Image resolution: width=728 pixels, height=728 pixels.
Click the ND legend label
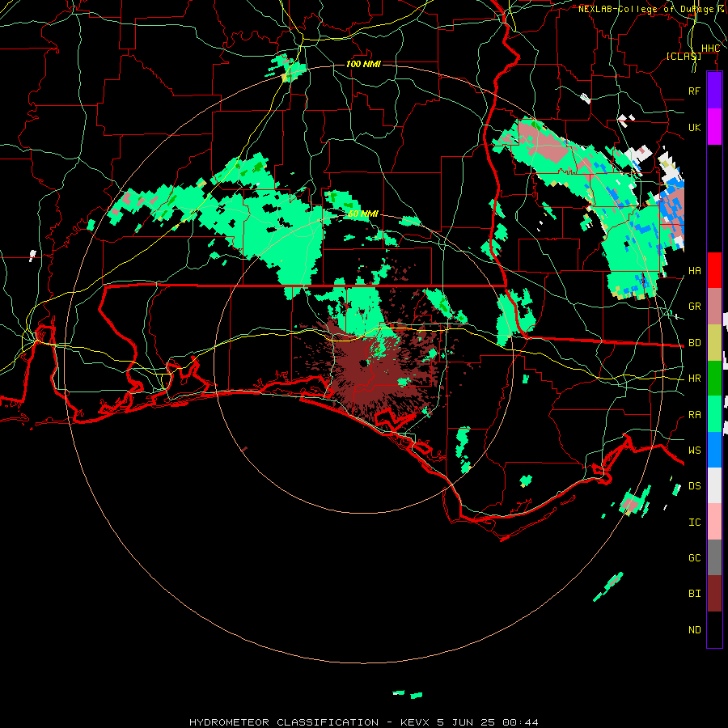694,630
